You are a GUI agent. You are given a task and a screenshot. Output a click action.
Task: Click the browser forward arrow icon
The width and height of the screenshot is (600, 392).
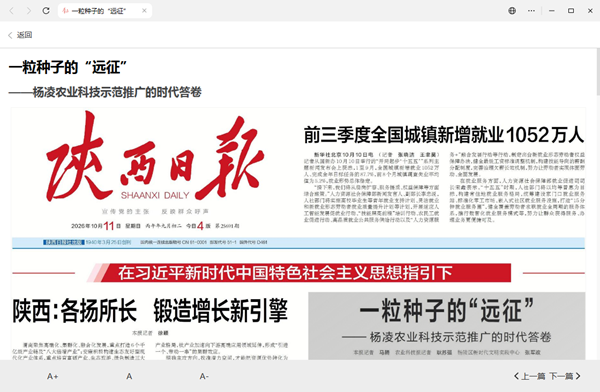29,11
